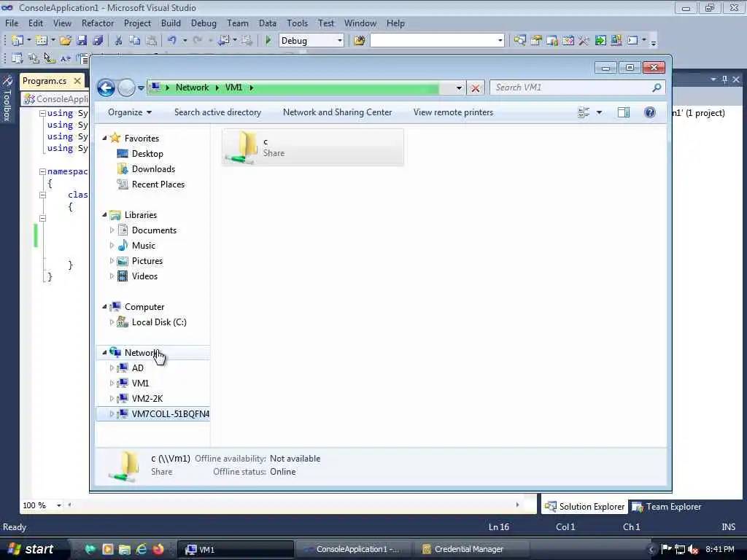Screen dimensions: 747x560
Task: Show the preview pane in Explorer
Action: click(624, 112)
